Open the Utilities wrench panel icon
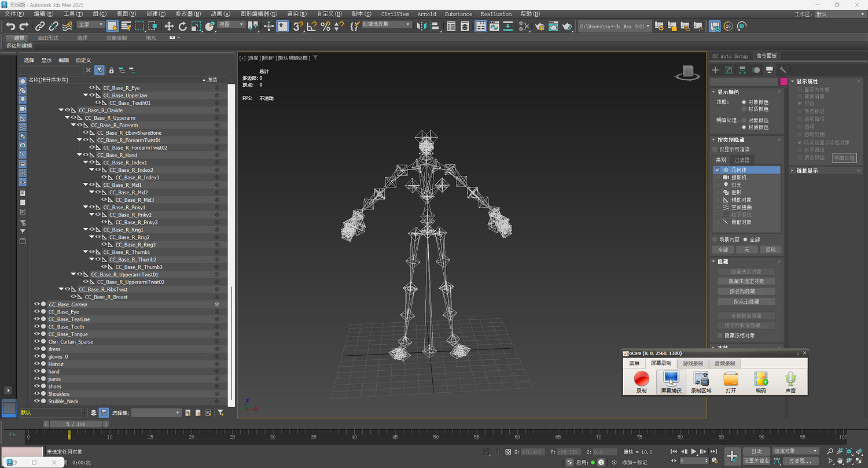 pos(783,70)
